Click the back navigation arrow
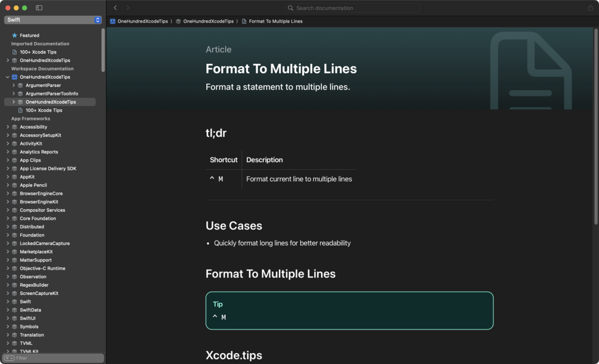The width and height of the screenshot is (599, 364). pos(116,8)
